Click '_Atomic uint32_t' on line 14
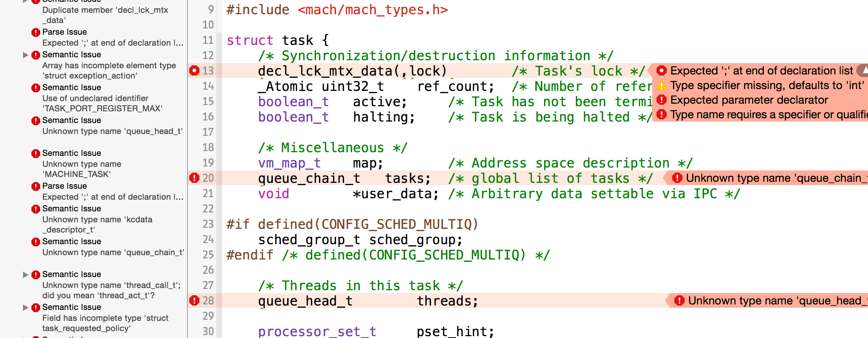 (321, 86)
